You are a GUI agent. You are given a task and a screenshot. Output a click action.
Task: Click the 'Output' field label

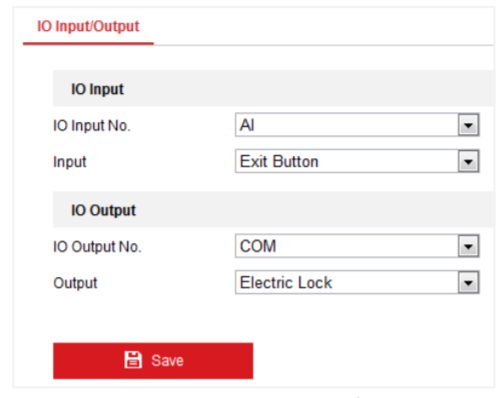(75, 283)
